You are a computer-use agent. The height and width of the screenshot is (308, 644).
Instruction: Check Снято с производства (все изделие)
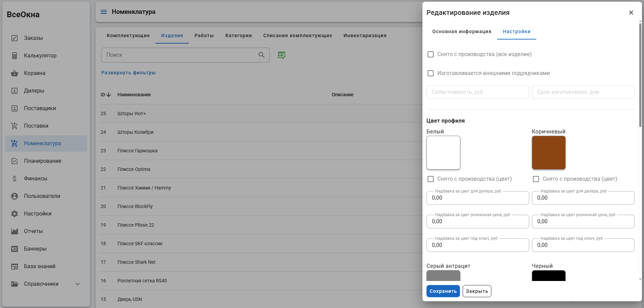(x=431, y=54)
